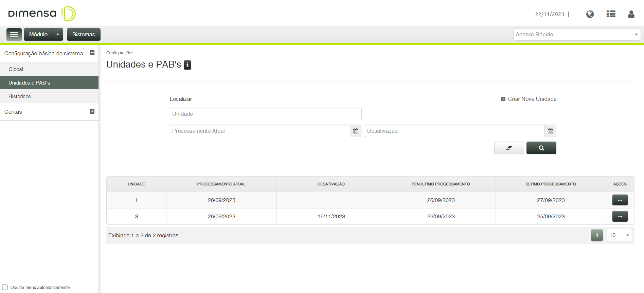Collapse Configuração básica do sistema section
Screen dimensions: 644x293
[x=92, y=53]
